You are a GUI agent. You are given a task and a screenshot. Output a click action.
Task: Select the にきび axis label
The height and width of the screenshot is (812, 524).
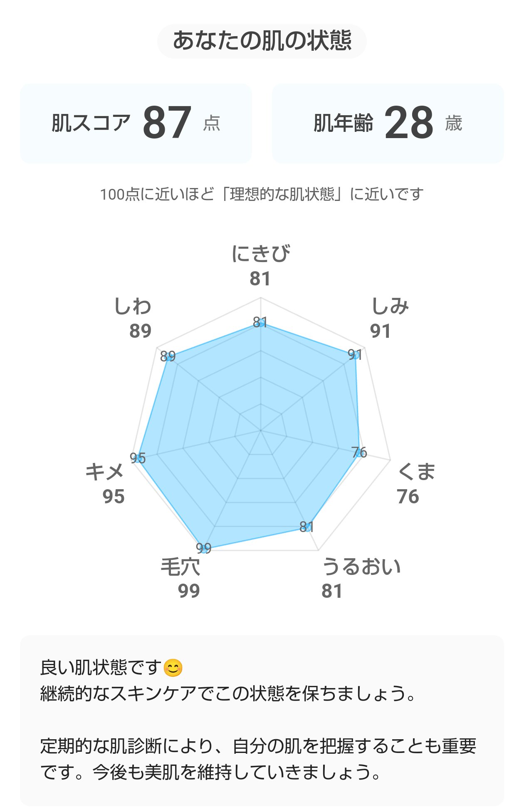(261, 254)
